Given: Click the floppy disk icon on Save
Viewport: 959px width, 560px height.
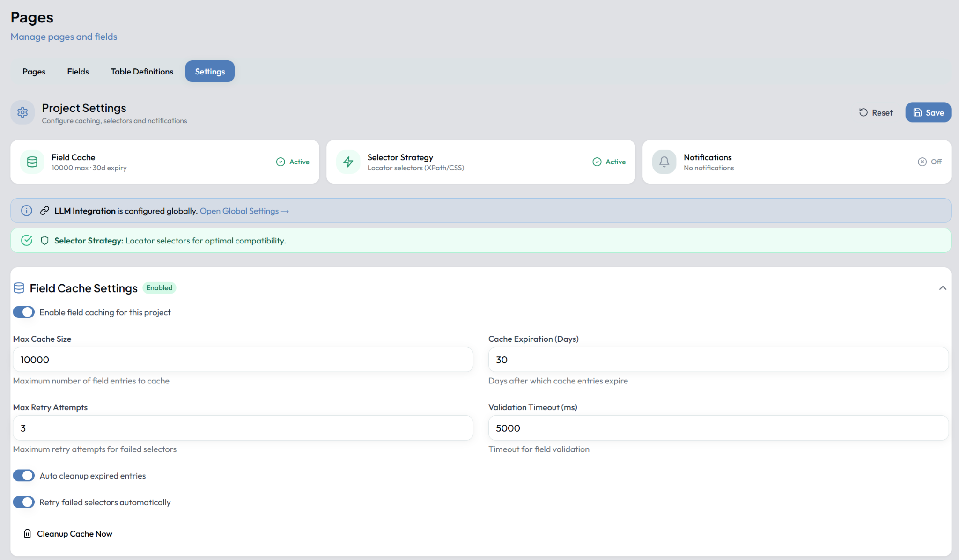Looking at the screenshot, I should [918, 112].
